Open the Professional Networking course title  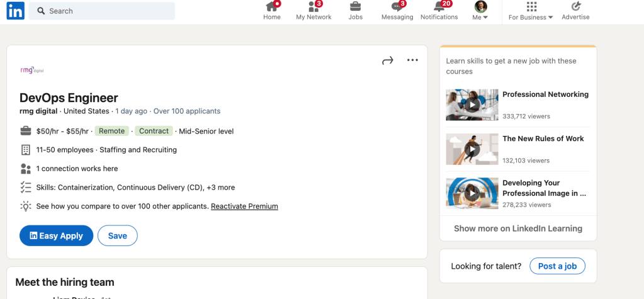(x=545, y=94)
